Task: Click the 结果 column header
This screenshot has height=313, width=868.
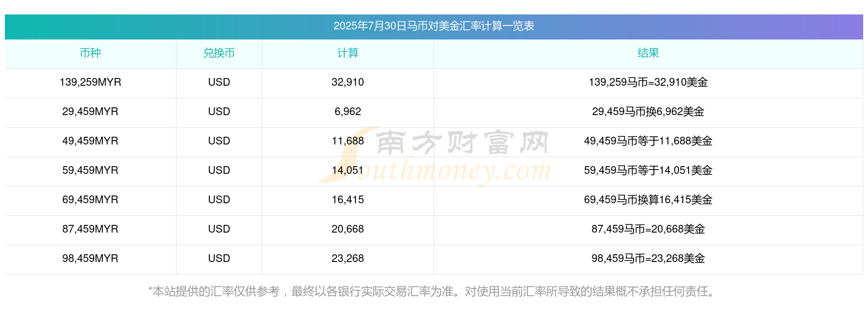Action: pos(648,53)
